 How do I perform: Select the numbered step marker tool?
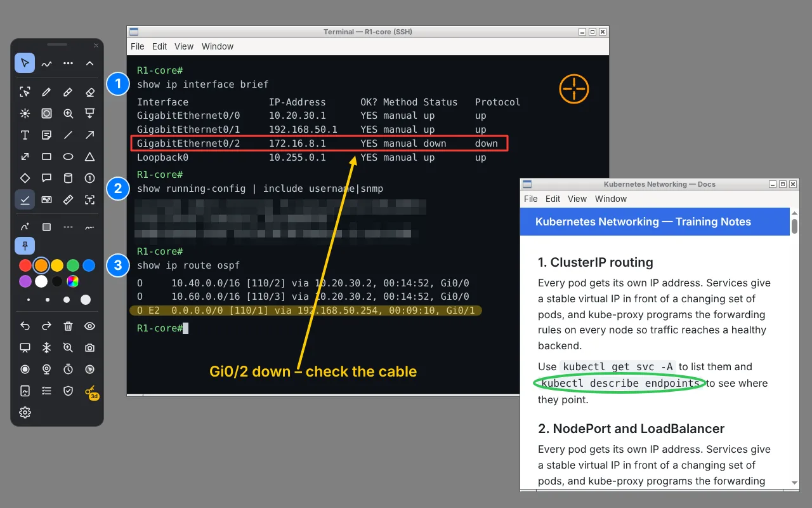[x=89, y=178]
